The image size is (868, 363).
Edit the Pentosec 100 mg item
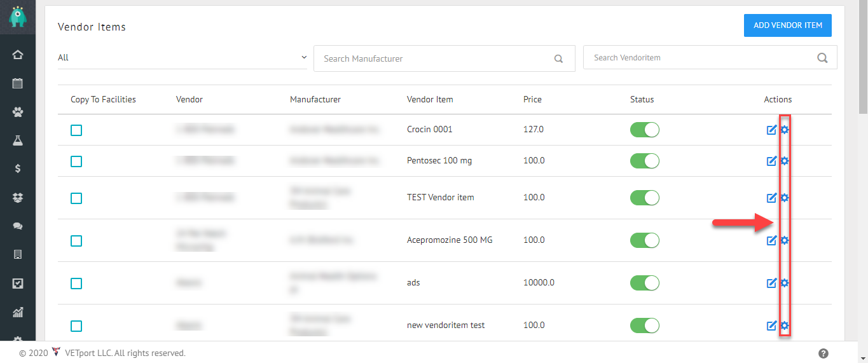pyautogui.click(x=771, y=161)
